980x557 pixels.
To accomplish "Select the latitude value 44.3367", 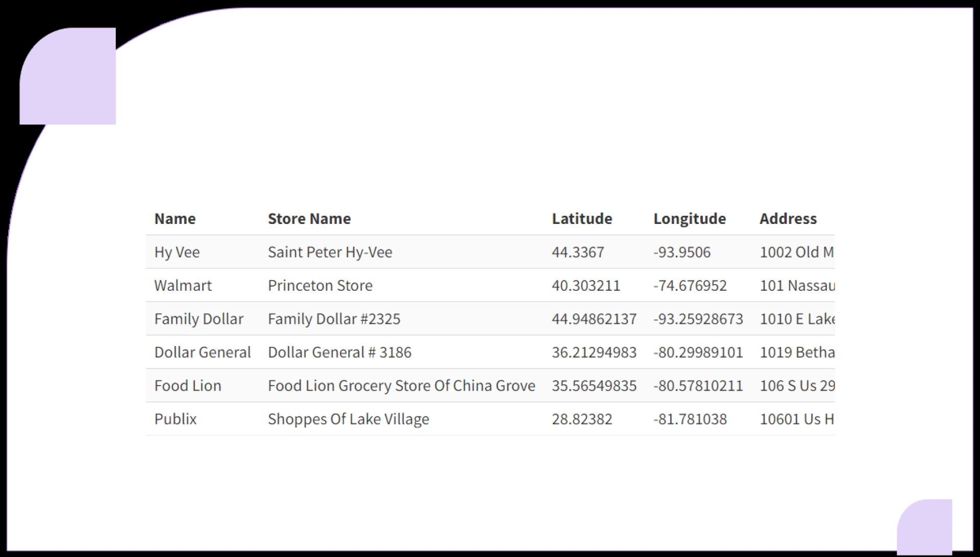I will [x=578, y=252].
